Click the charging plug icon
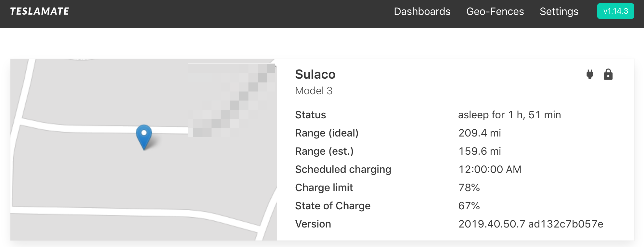 pyautogui.click(x=590, y=74)
